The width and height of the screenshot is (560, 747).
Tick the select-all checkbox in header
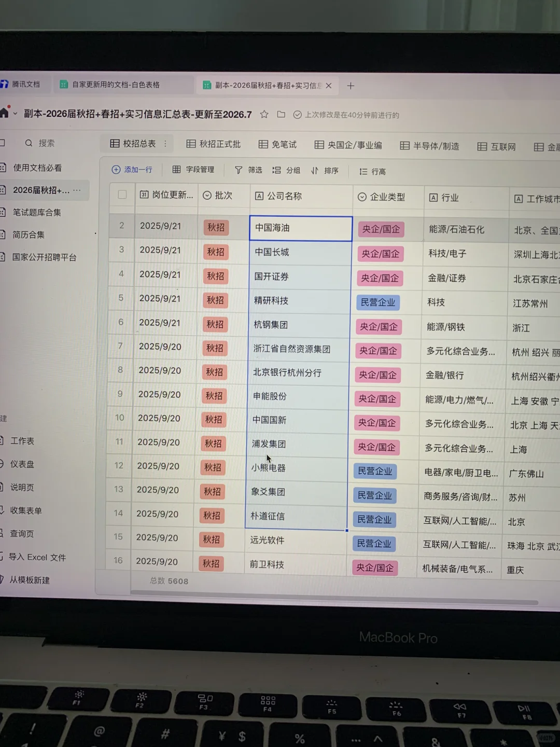(x=122, y=195)
